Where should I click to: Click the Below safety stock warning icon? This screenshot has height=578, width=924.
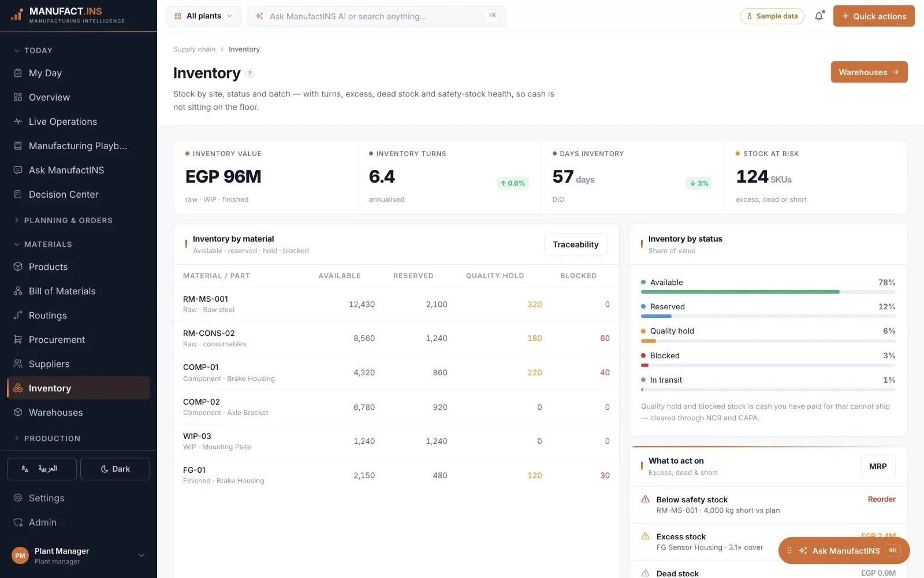pyautogui.click(x=646, y=499)
